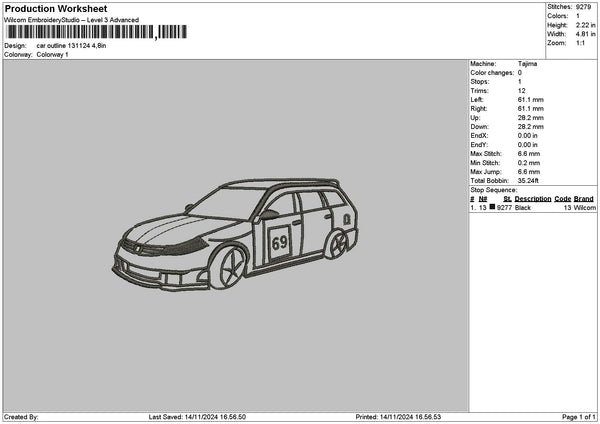Select the Production Worksheet title
Screen dimensions: 600x424
(x=56, y=9)
